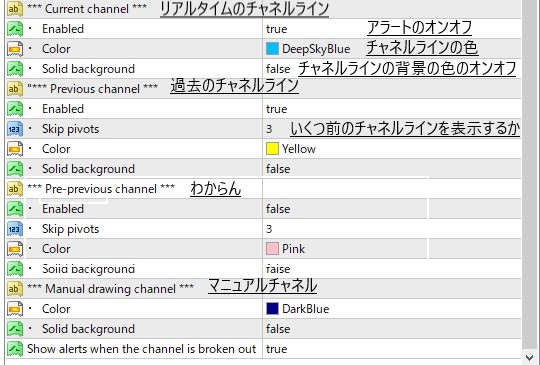The width and height of the screenshot is (540, 365).
Task: Select the 'Color' label in the Pink row
Action: click(56, 249)
